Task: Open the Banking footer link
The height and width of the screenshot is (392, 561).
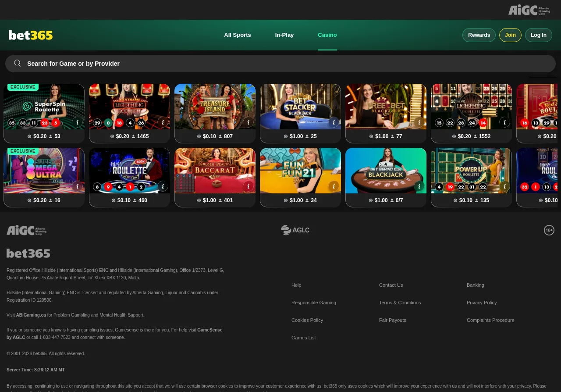Action: click(476, 285)
